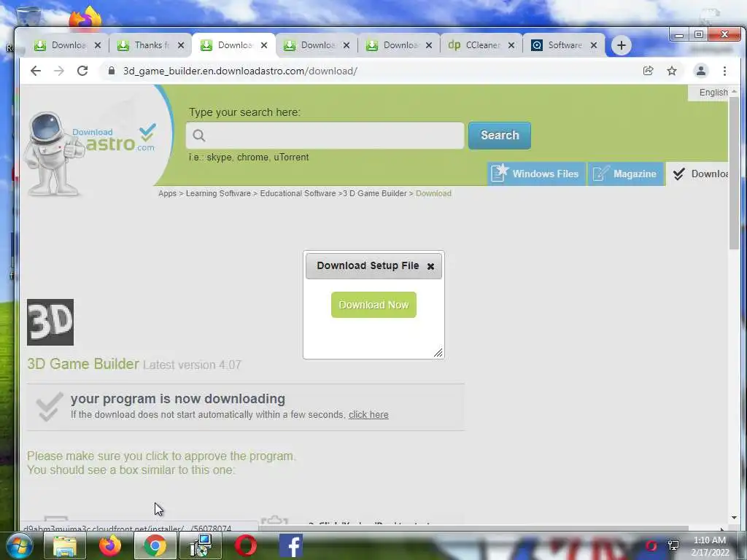Open Learning Software breadcrumb link
This screenshot has width=747, height=560.
click(218, 193)
